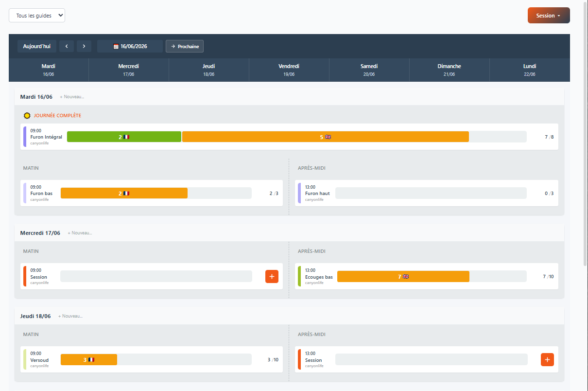Click the plus icon on Jeudi afternoon Session

tap(547, 359)
